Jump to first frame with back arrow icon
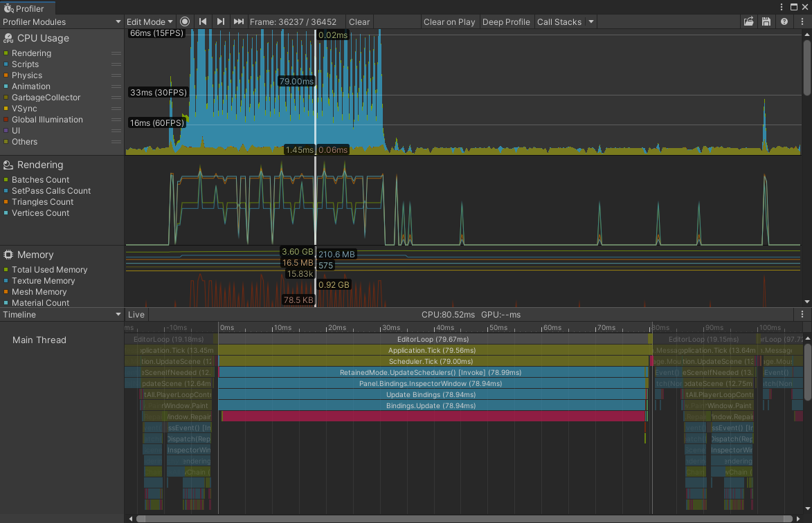812x523 pixels. coord(202,21)
